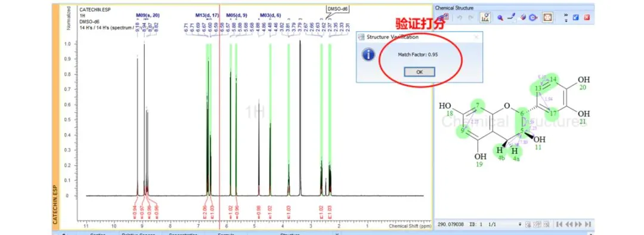The image size is (644, 235).
Task: Click atom 7 in the catechin structure
Action: [478, 105]
